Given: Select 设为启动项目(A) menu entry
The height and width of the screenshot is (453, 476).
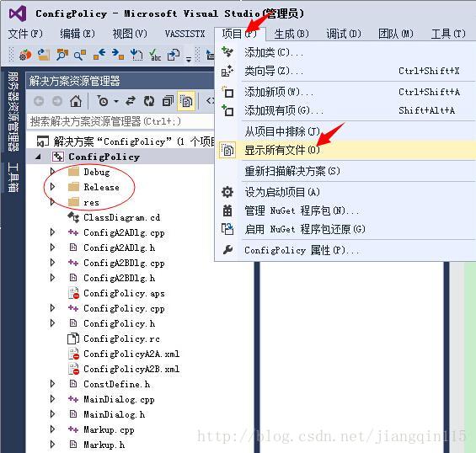Looking at the screenshot, I should pyautogui.click(x=345, y=192).
